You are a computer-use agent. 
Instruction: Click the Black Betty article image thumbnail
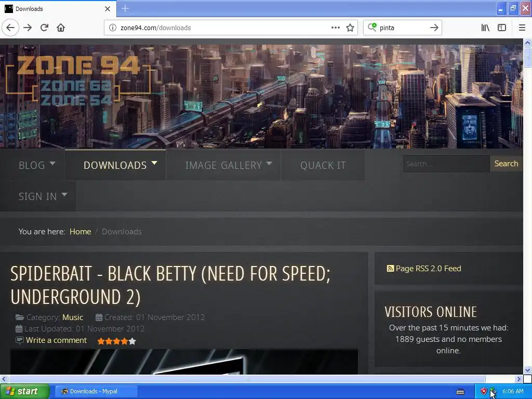coord(184,362)
